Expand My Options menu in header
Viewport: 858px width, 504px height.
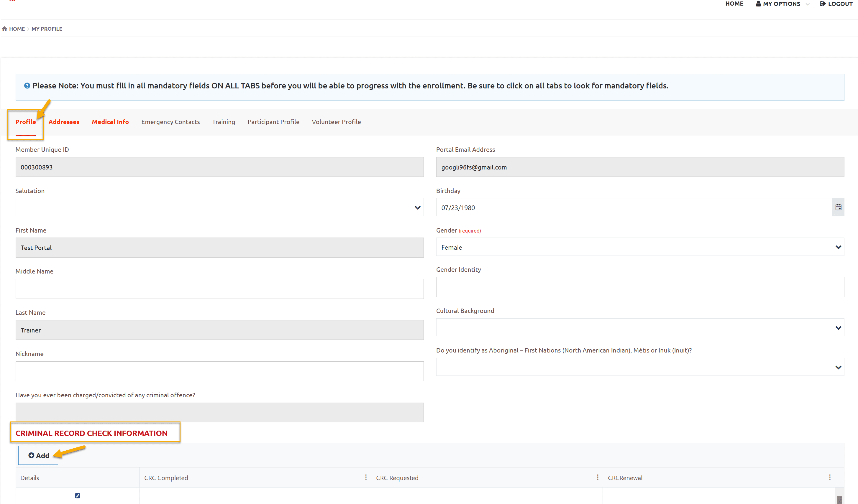point(782,4)
